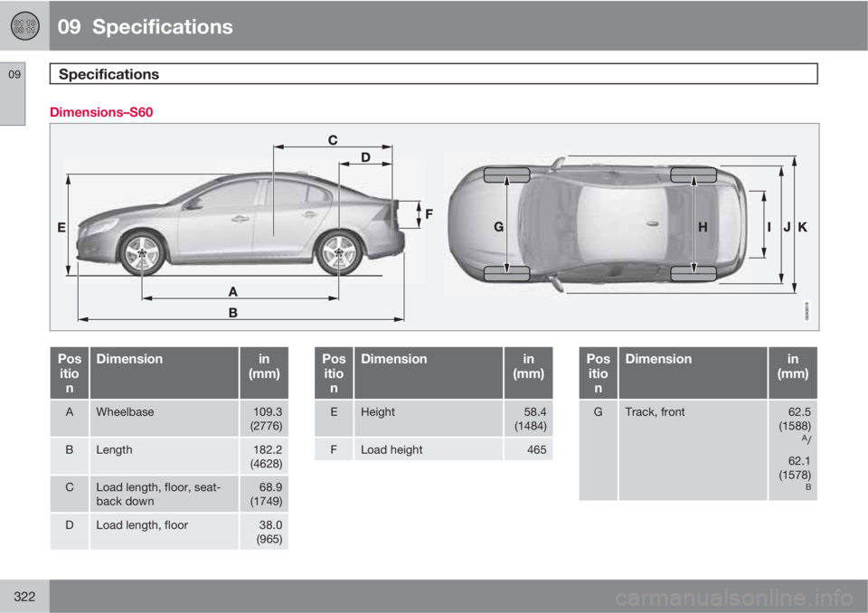Click label 'G' on the top view
Viewport: 868px width, 613px height.
pos(498,226)
